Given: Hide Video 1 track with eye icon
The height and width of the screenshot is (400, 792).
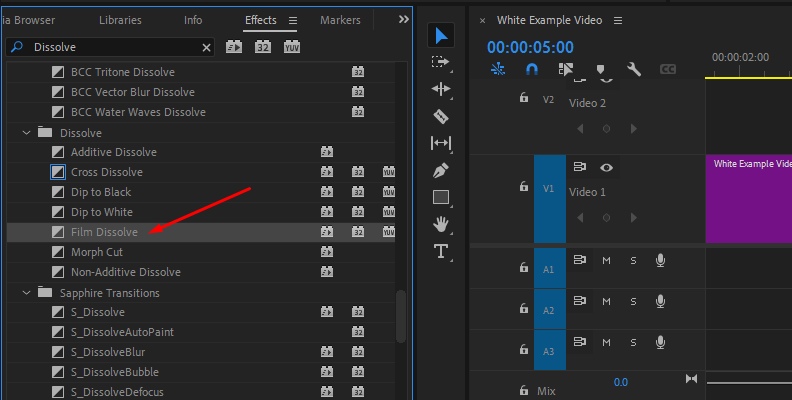Looking at the screenshot, I should (x=606, y=167).
